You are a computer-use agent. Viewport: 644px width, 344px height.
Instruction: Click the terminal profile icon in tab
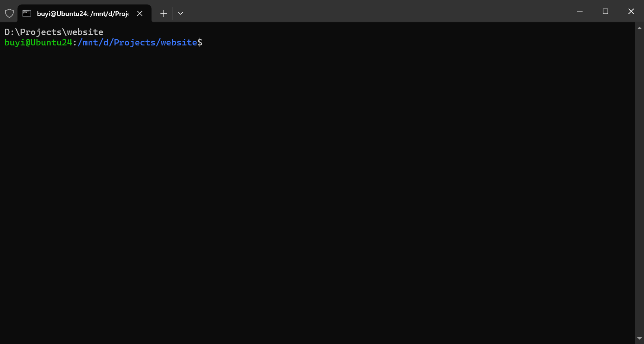click(x=26, y=13)
